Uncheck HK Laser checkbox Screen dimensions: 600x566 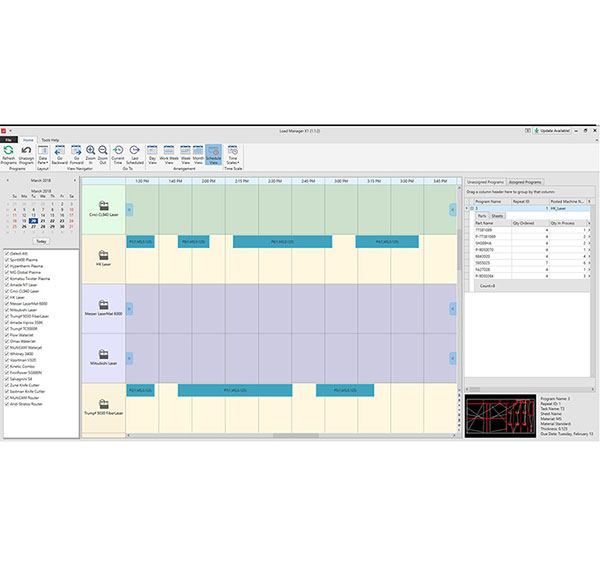pos(7,297)
